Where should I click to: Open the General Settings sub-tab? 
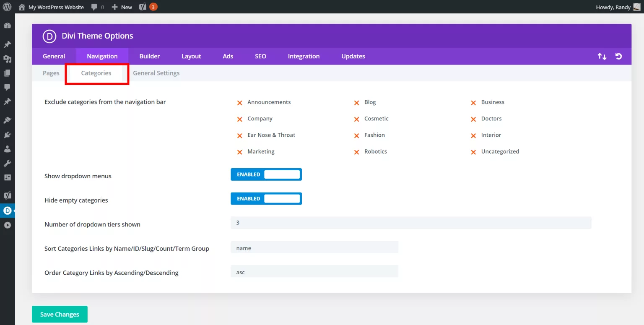(x=156, y=73)
